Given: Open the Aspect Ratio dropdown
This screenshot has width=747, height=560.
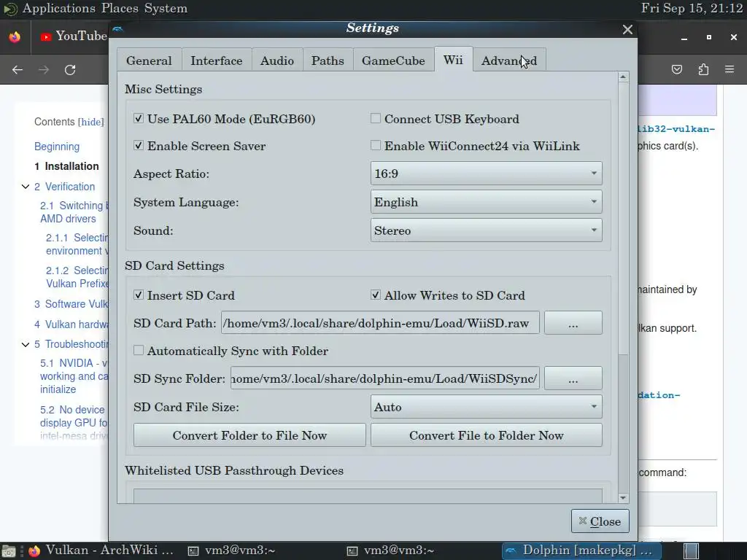Looking at the screenshot, I should 486,174.
